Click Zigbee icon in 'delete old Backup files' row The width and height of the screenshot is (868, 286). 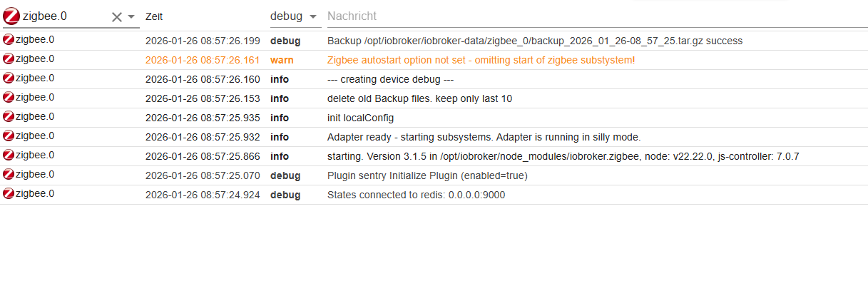9,98
